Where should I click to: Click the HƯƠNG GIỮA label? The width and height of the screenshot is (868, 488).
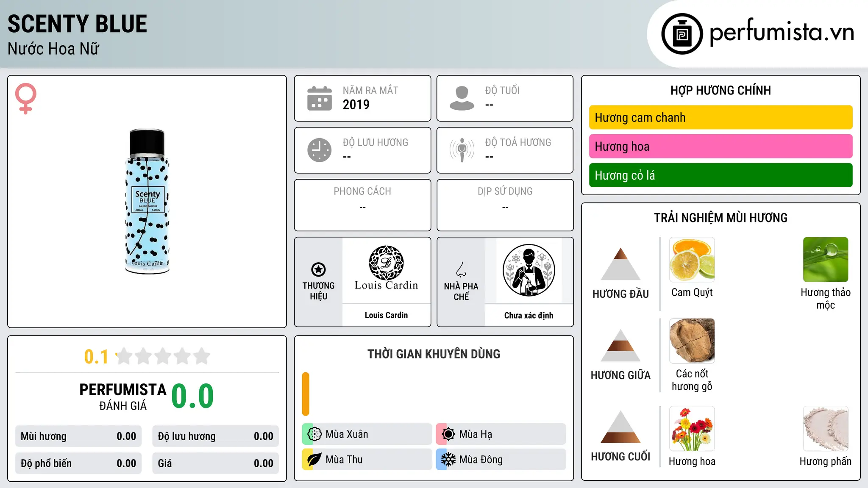pos(620,375)
